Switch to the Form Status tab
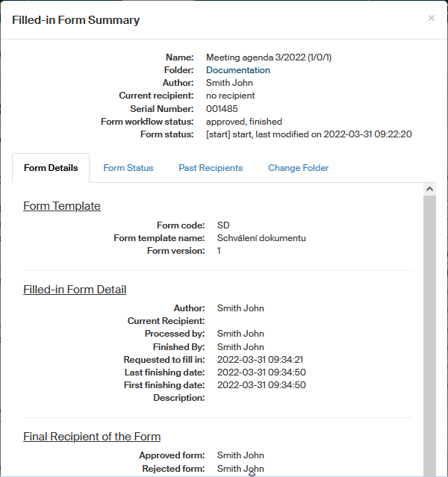The width and height of the screenshot is (448, 477). tap(128, 168)
